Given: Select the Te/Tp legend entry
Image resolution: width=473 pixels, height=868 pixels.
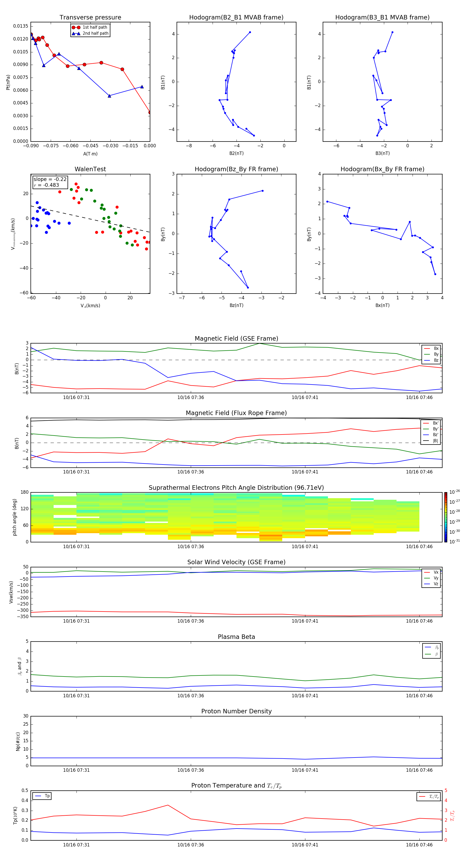Looking at the screenshot, I should coord(429,796).
